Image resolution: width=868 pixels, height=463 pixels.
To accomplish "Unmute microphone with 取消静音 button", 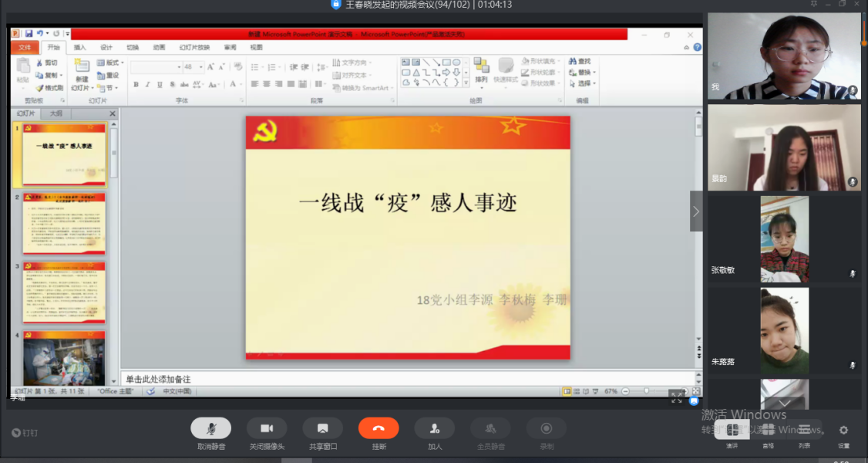I will (210, 428).
